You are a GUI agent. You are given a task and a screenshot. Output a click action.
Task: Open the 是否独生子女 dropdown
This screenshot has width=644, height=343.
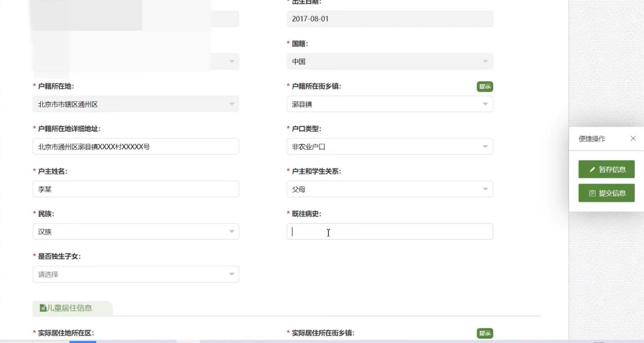tap(136, 275)
